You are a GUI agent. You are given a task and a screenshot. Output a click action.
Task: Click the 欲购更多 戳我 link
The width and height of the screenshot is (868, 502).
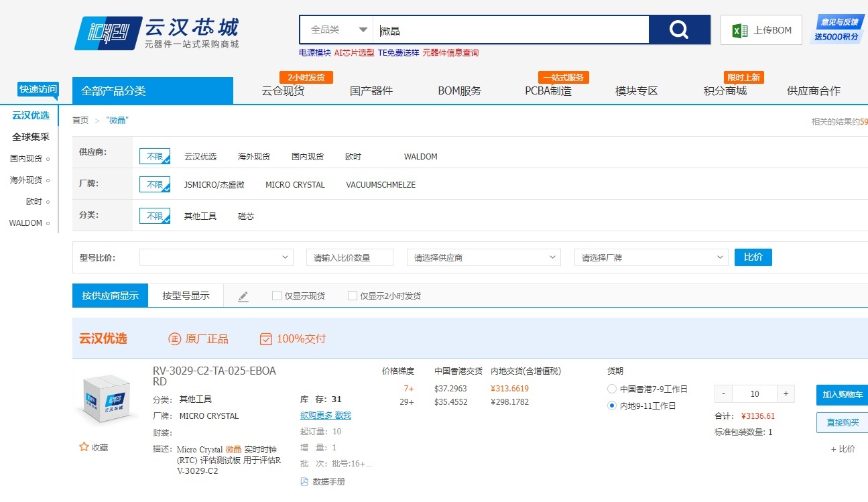(326, 416)
